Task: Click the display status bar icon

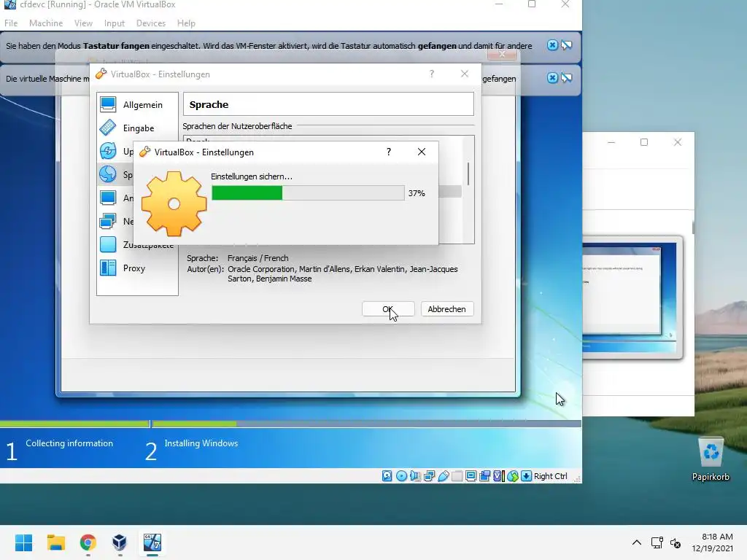Action: pyautogui.click(x=471, y=475)
